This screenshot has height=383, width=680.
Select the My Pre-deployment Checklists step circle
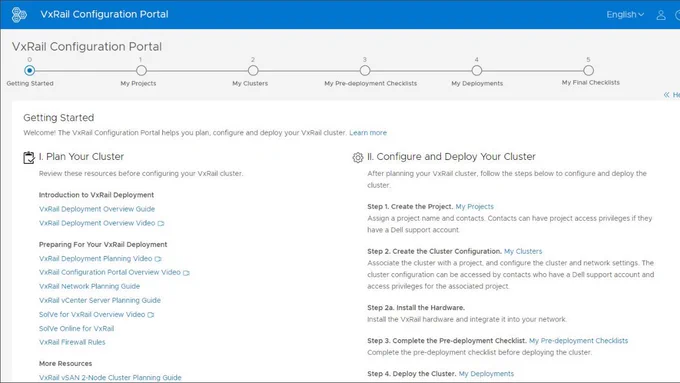365,70
